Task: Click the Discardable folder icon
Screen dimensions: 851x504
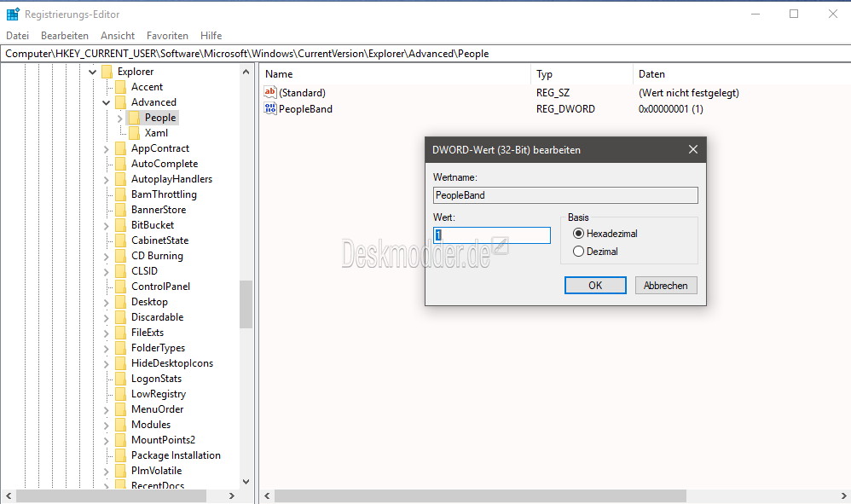Action: [x=120, y=317]
